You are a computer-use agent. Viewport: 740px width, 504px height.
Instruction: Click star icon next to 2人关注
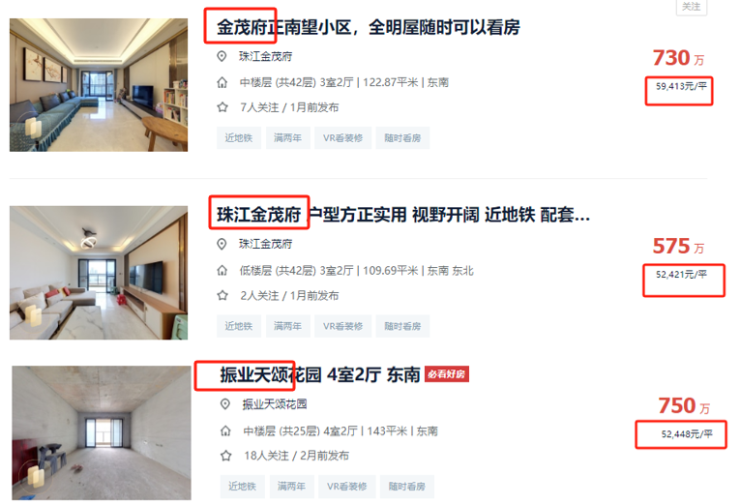point(222,295)
